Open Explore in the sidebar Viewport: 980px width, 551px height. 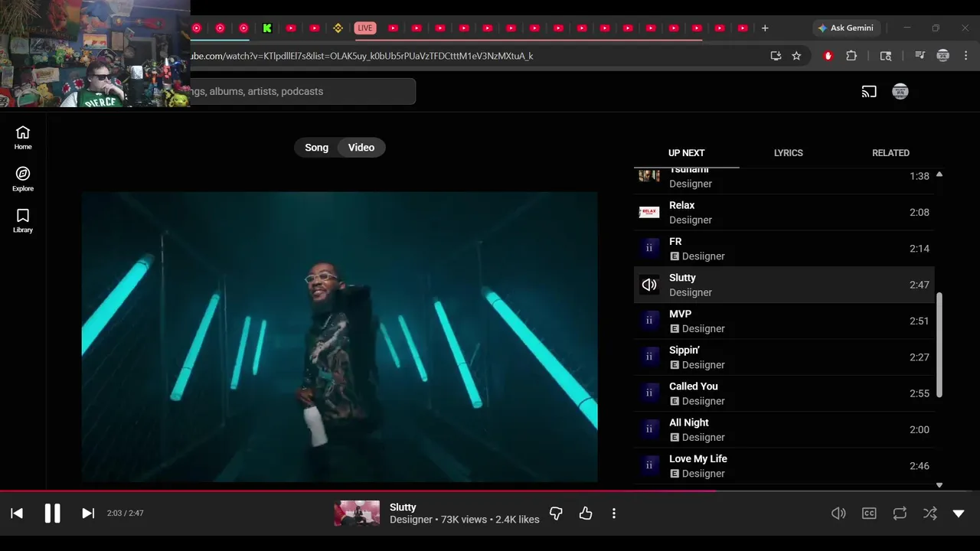point(23,179)
